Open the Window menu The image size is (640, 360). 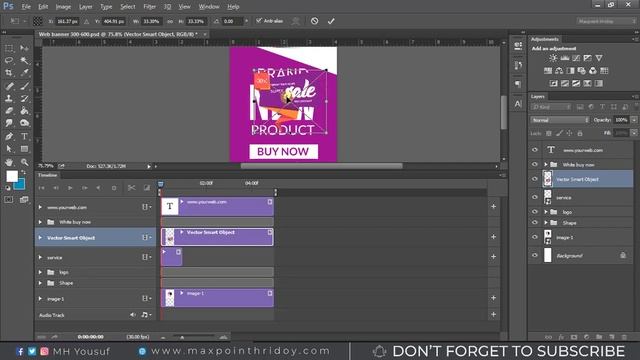click(209, 7)
